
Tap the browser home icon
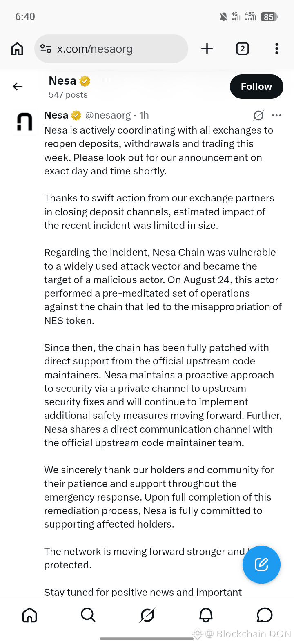click(x=17, y=49)
